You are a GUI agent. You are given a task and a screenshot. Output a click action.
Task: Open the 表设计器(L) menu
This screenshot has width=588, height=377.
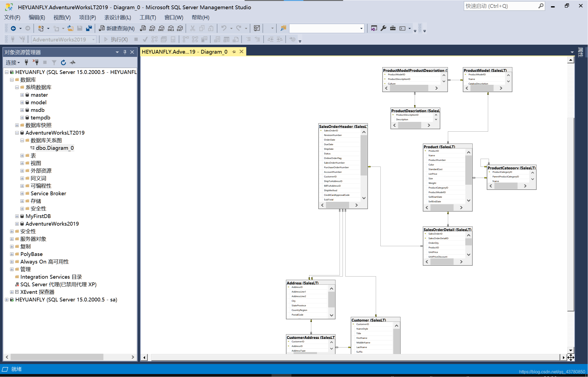(x=117, y=17)
